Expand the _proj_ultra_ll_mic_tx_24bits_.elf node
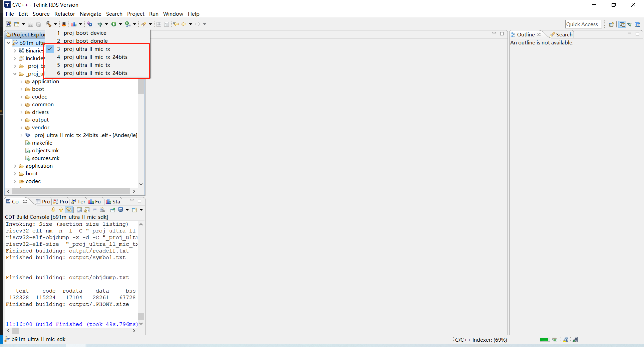 click(x=21, y=135)
